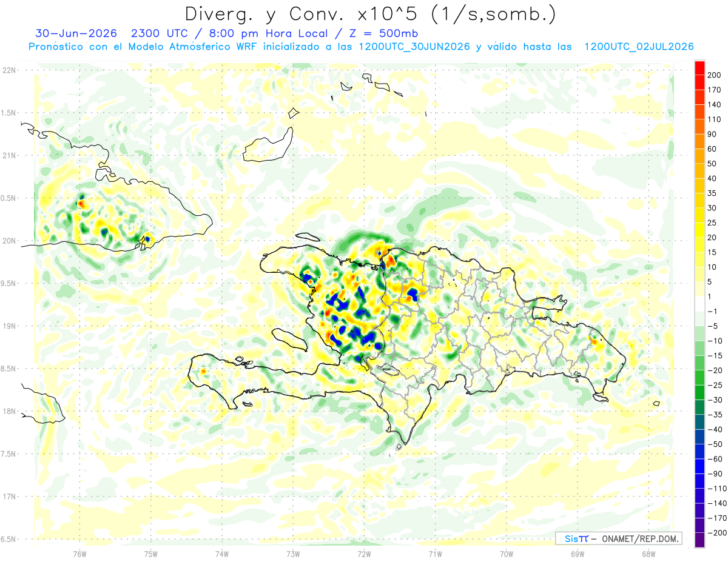Screen dimensions: 728x562
Task: Click the "20N" latitude label
Action: pyautogui.click(x=9, y=241)
